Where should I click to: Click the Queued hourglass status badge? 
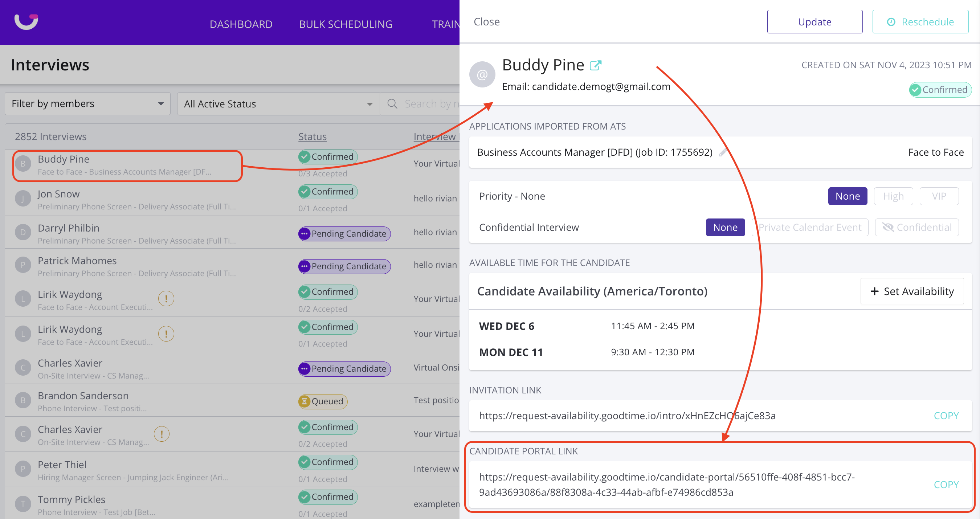click(x=323, y=401)
